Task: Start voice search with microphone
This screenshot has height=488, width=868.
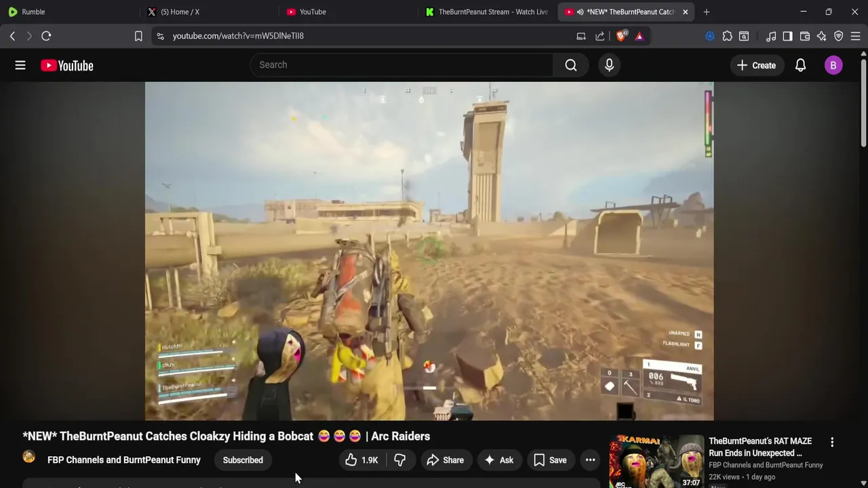Action: pos(609,65)
